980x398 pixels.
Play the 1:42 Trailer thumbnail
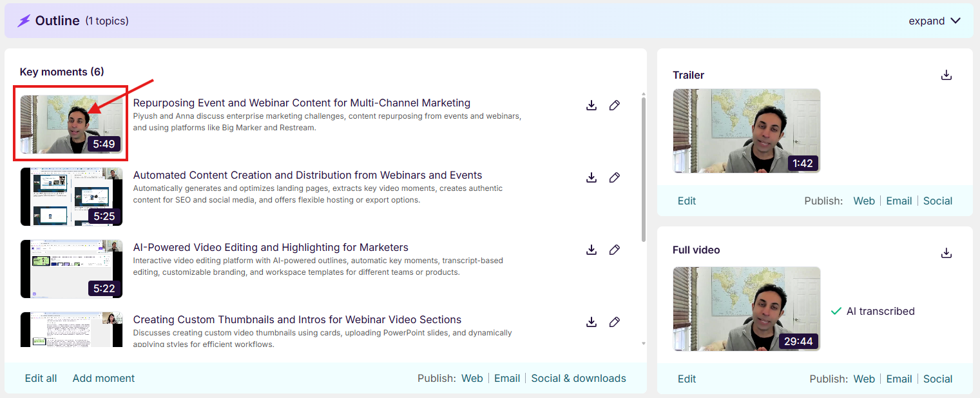pyautogui.click(x=747, y=131)
